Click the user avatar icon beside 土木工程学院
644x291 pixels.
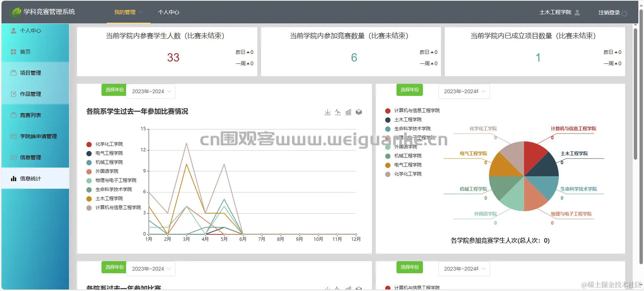tap(577, 12)
